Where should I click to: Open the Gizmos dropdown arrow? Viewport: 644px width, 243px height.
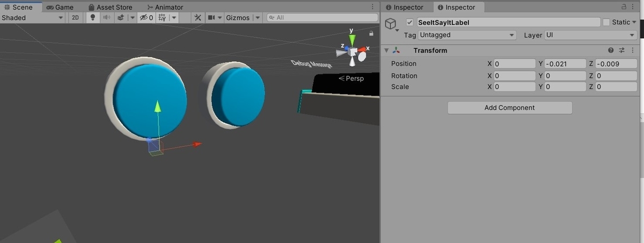click(258, 18)
